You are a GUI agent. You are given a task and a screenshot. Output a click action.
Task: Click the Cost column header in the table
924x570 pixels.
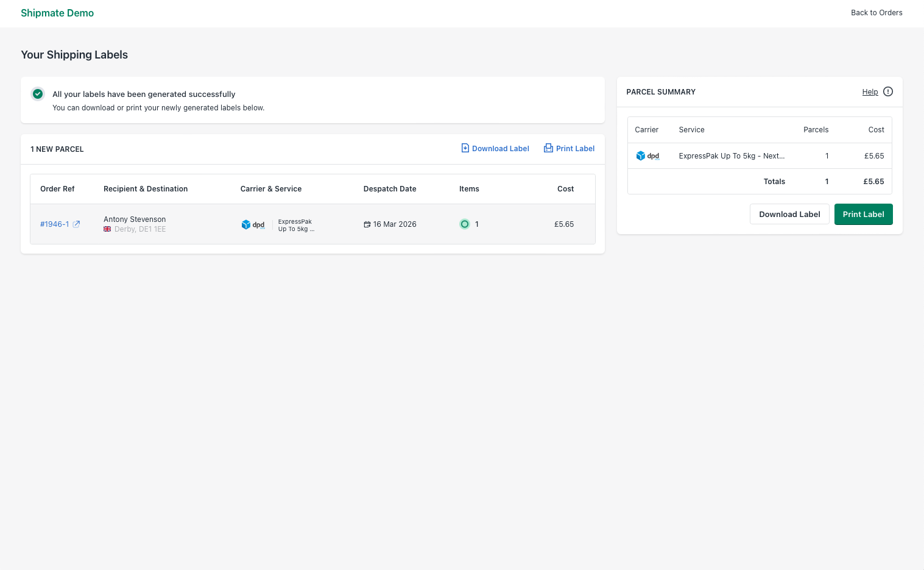[x=565, y=189]
